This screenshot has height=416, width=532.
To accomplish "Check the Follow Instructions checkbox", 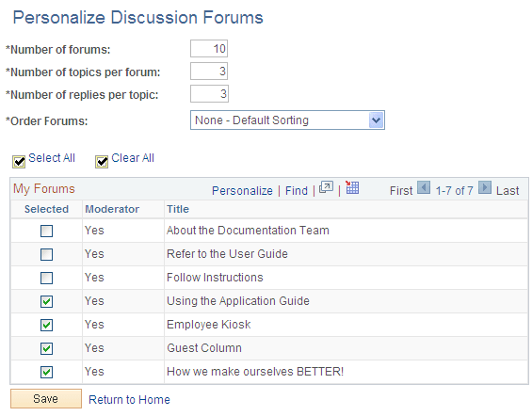I will point(46,278).
